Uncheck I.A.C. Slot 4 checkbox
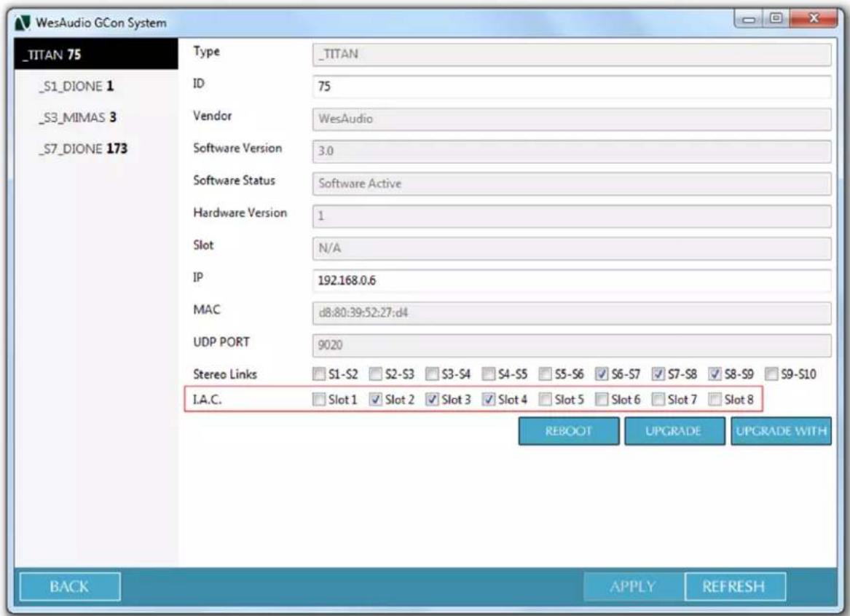Image resolution: width=850 pixels, height=616 pixels. click(x=489, y=399)
